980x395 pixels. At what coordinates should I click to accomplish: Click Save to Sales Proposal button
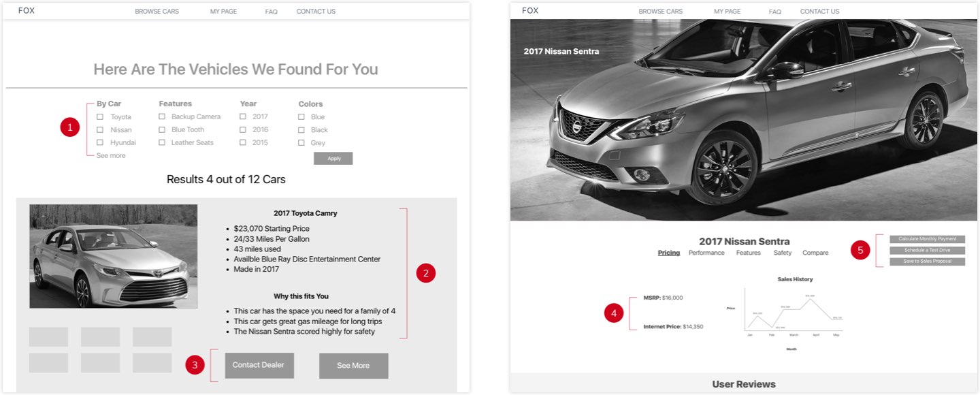(928, 262)
